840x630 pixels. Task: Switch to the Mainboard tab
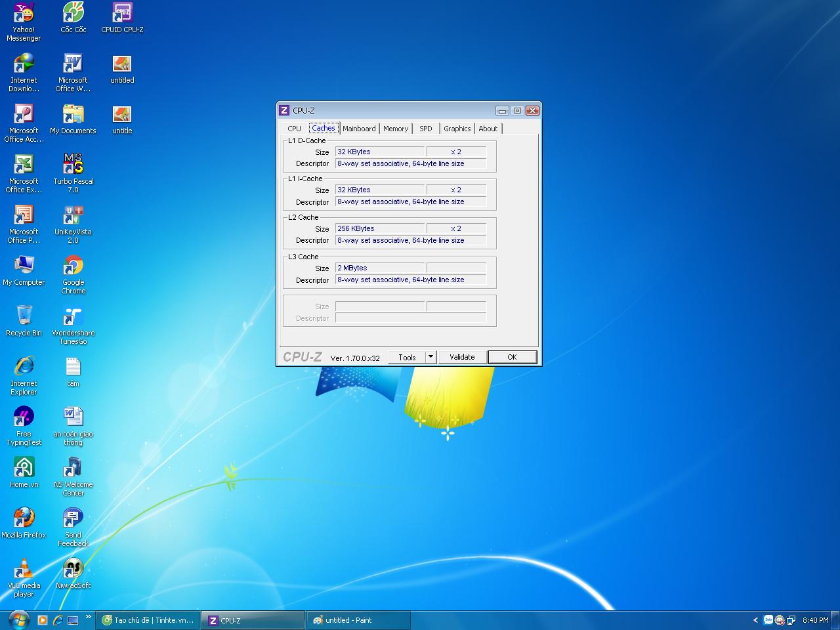[359, 129]
